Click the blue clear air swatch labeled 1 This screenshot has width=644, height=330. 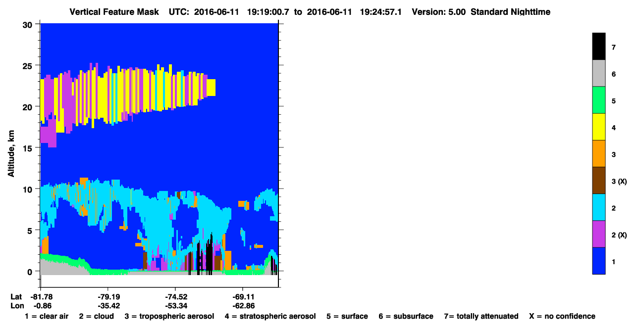coord(598,260)
